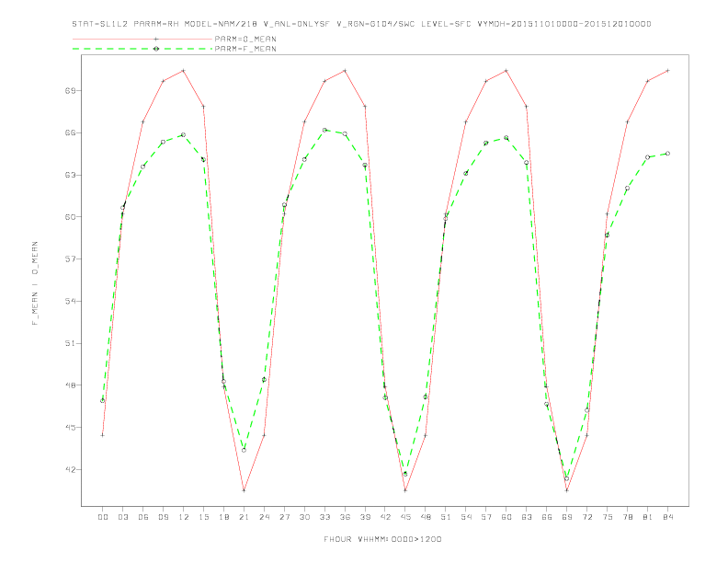
Task: Click the x-axis tick label 12
Action: coord(184,517)
